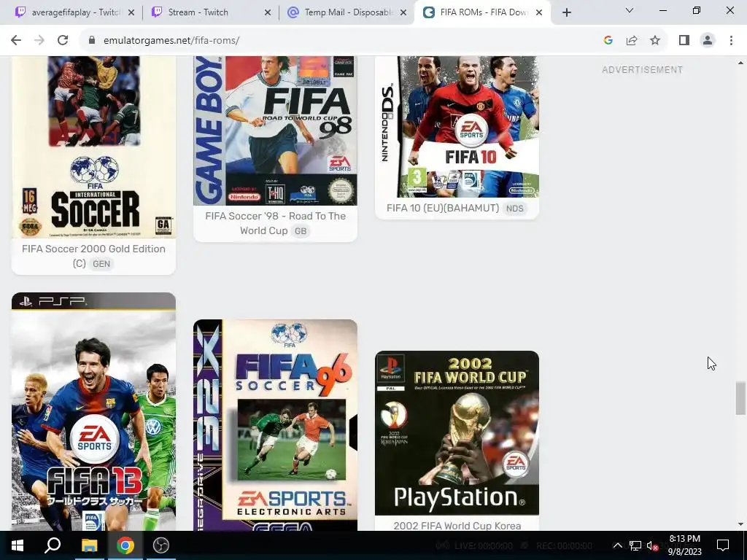This screenshot has height=560, width=747.
Task: Open 2002 FIFA World Cup PlayStation cover
Action: tap(457, 433)
